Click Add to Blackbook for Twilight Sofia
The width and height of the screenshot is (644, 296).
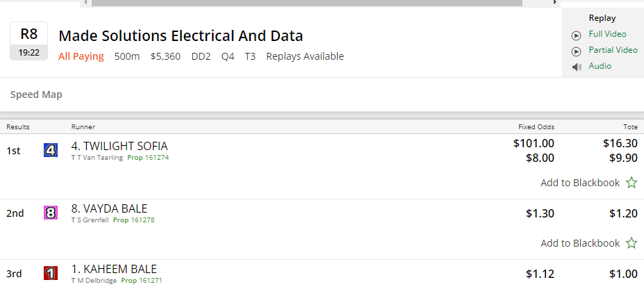click(x=580, y=183)
